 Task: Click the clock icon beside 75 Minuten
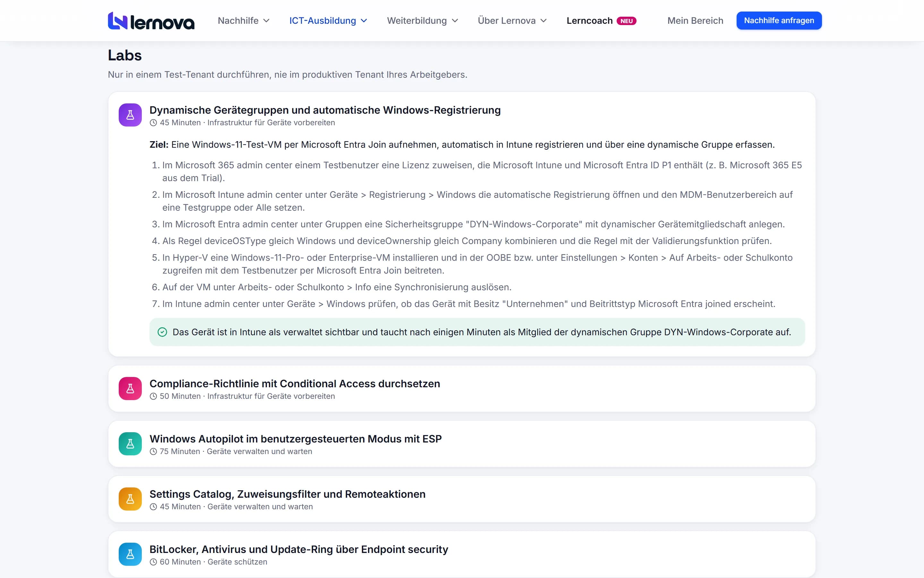point(153,451)
